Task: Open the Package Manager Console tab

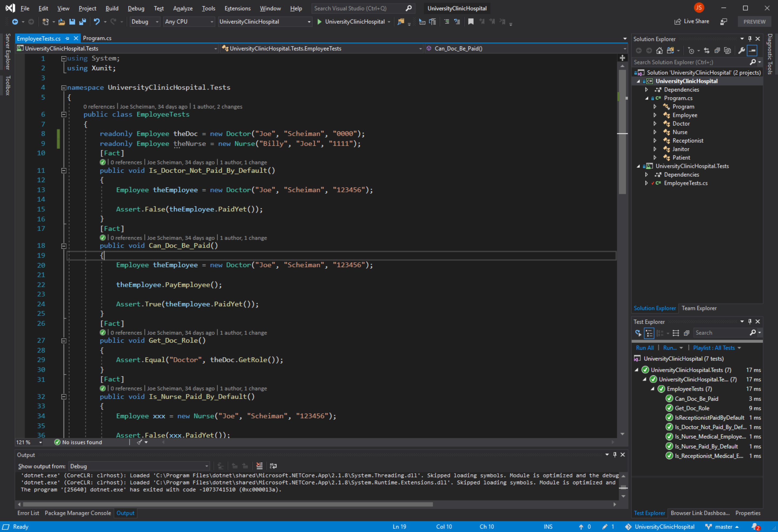Action: click(x=78, y=513)
